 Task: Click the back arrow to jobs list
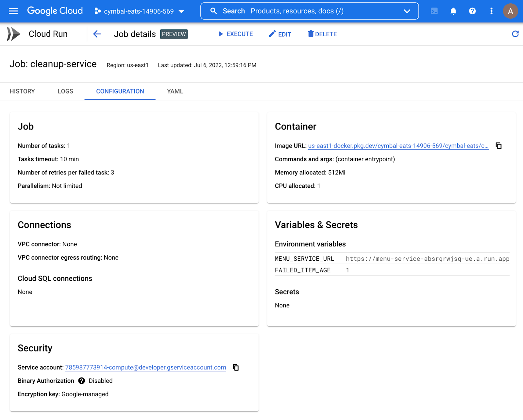tap(97, 34)
